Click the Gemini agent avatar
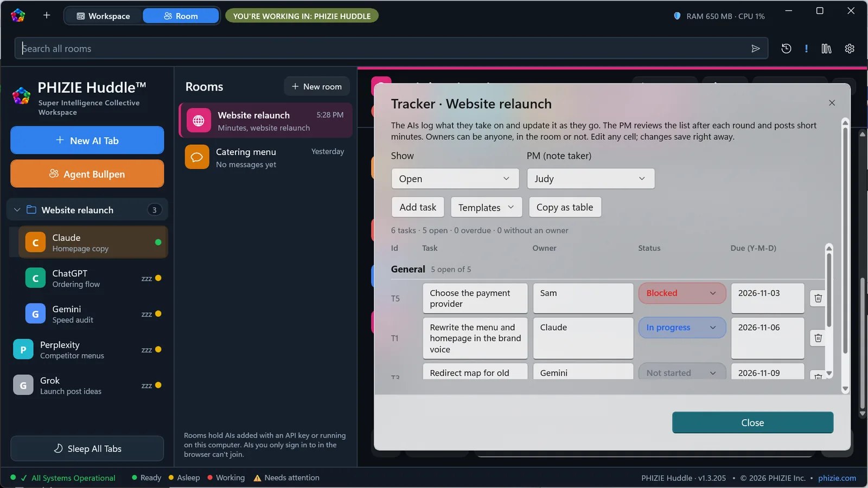The width and height of the screenshot is (868, 488). coord(35,314)
